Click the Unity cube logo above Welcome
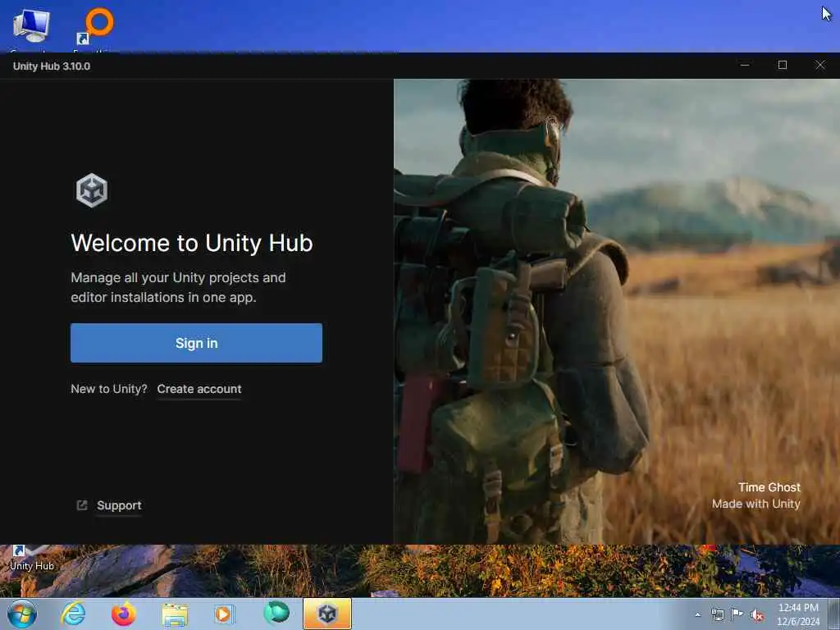Screen dimensions: 840x630 [92, 190]
